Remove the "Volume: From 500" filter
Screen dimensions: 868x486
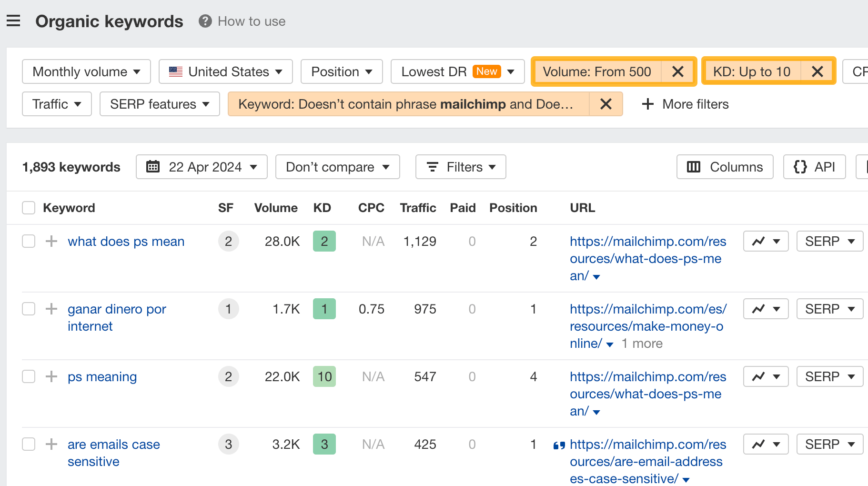tap(677, 71)
